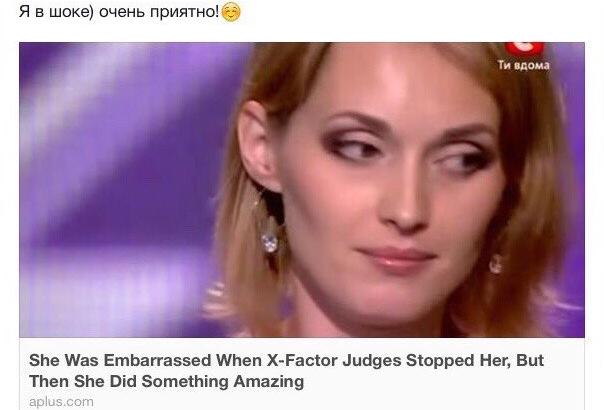Viewport: 604px width, 410px height.
Task: Click the white caption area beside aplus.com
Action: [339, 402]
